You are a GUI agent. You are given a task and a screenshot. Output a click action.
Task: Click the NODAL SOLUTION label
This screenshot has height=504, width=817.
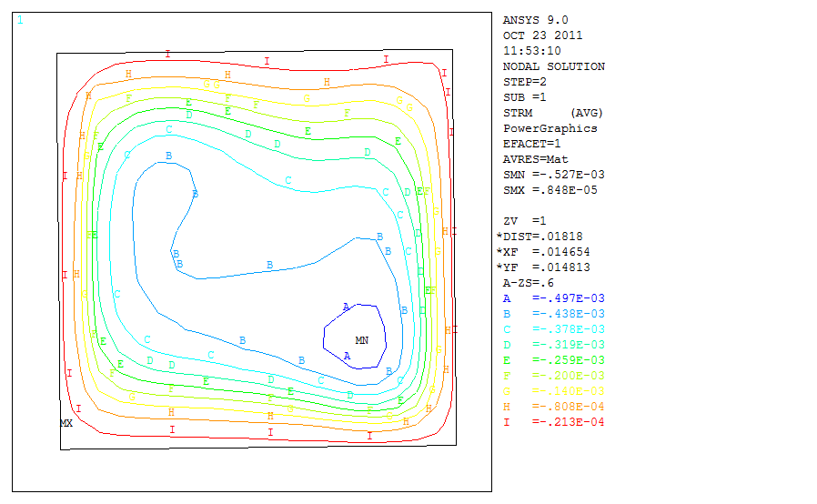(553, 66)
